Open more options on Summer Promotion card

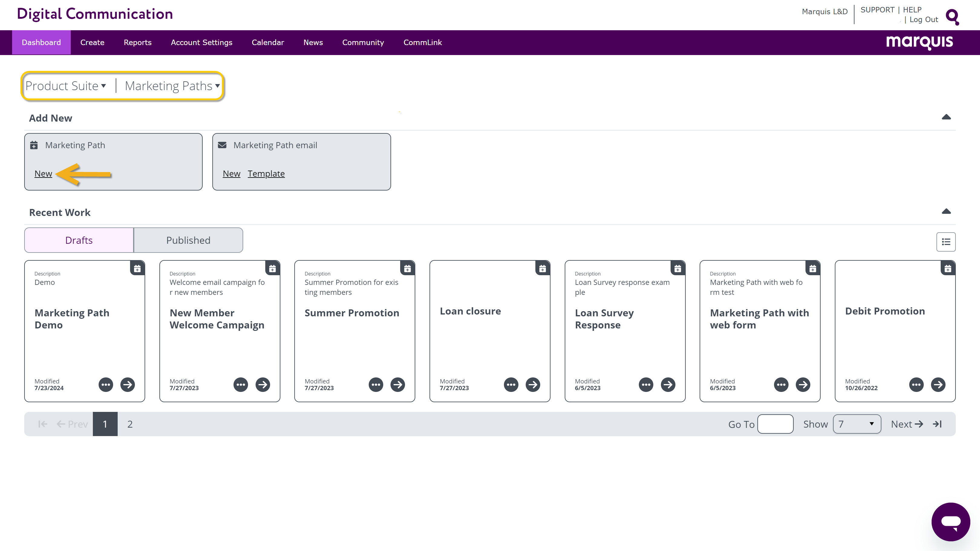(376, 384)
